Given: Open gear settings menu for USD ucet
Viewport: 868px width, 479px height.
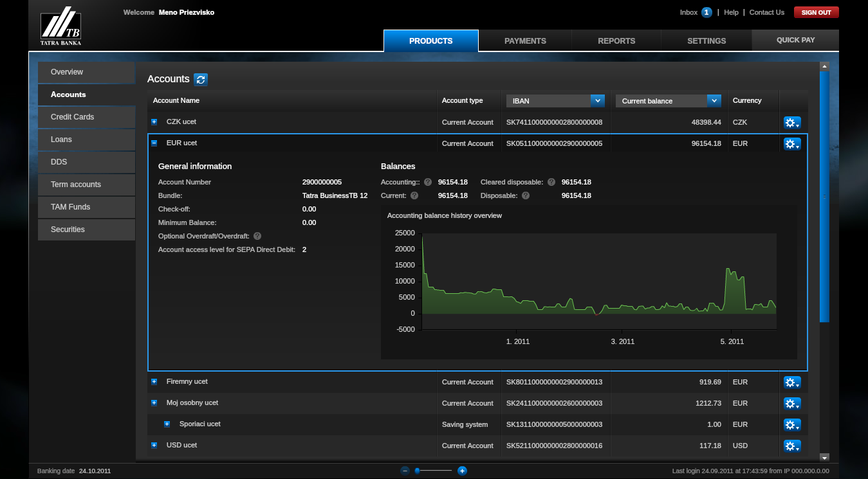Looking at the screenshot, I should coord(792,446).
